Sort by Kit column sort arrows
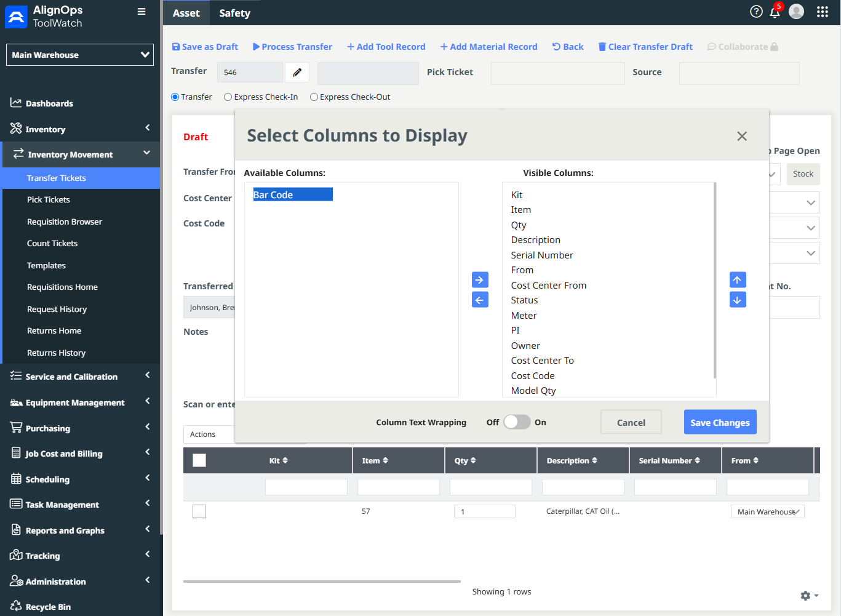Image resolution: width=841 pixels, height=616 pixels. [x=285, y=460]
